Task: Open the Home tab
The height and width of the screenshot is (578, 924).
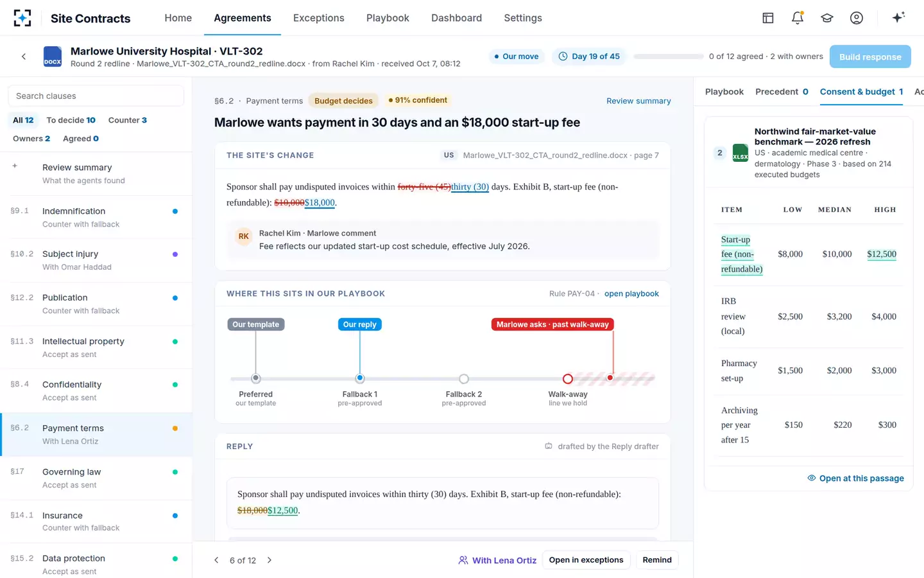Action: [178, 18]
